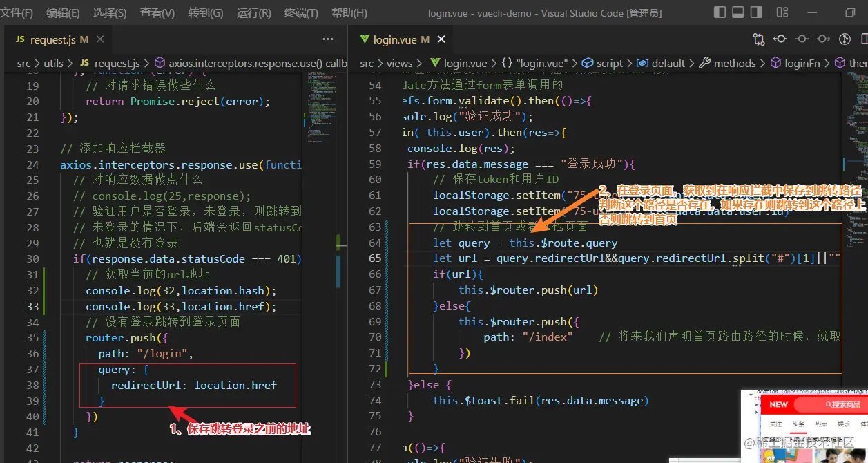Open the 终端(T) menu
Screen dimensions: 868x463
click(x=301, y=13)
